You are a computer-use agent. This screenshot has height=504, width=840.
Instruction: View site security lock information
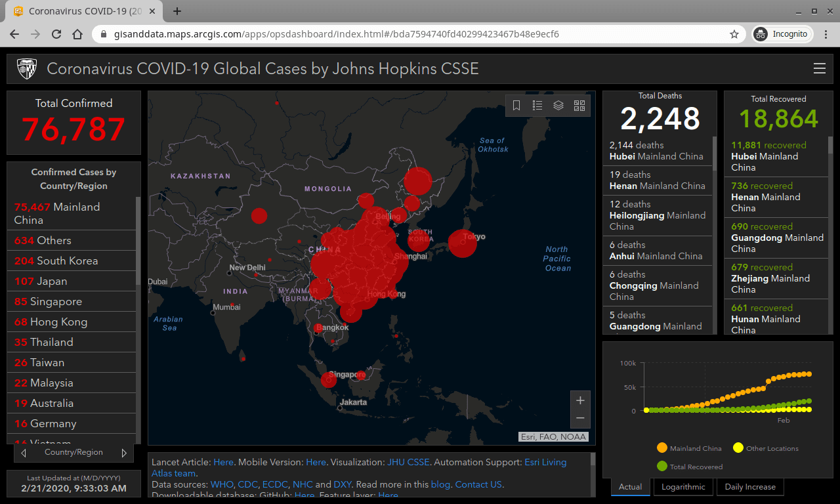(104, 34)
